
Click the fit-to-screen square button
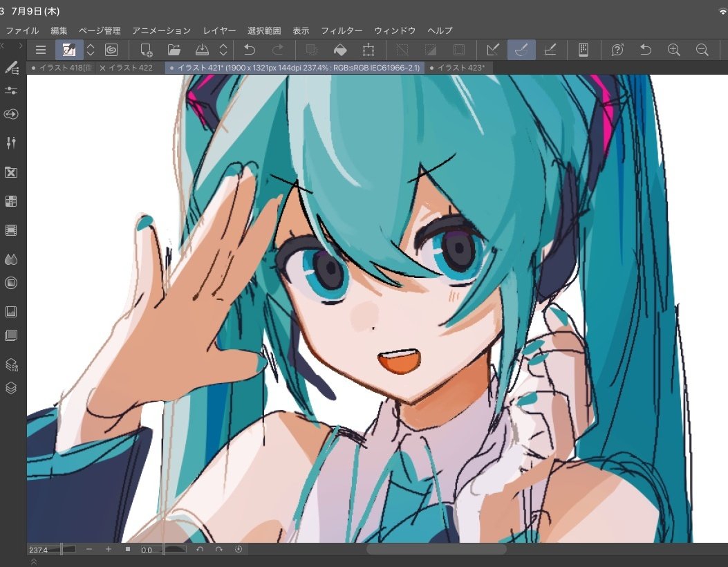pyautogui.click(x=128, y=549)
